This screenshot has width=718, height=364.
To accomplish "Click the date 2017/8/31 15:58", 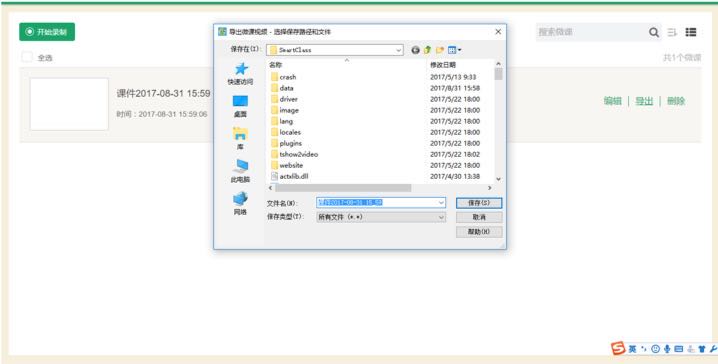I will tap(455, 88).
